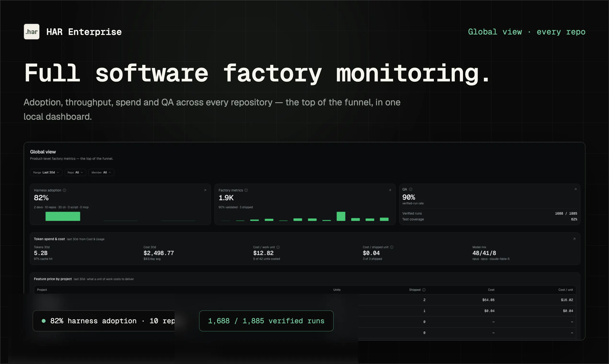Image resolution: width=609 pixels, height=364 pixels.
Task: Click info icon by Shipped column header
Action: pos(424,290)
